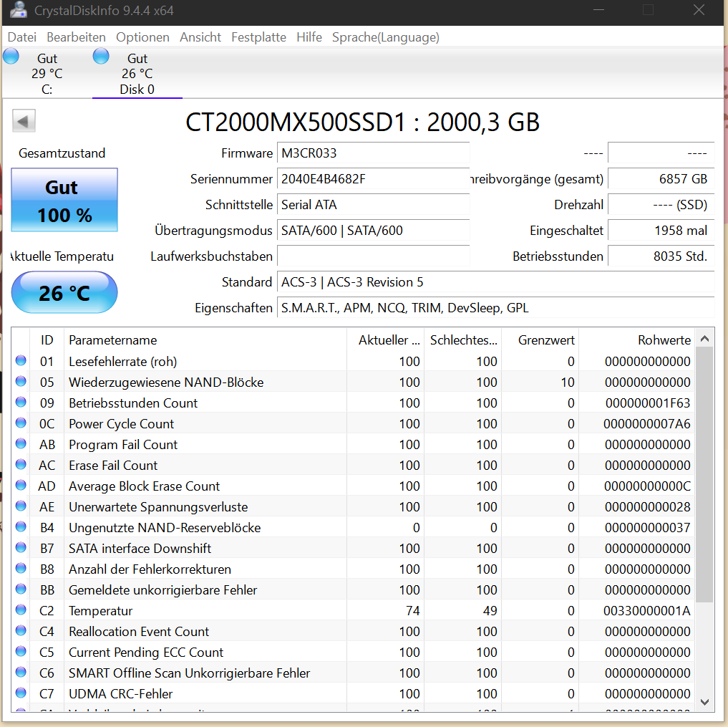Select the C: drive tab

coord(47,73)
